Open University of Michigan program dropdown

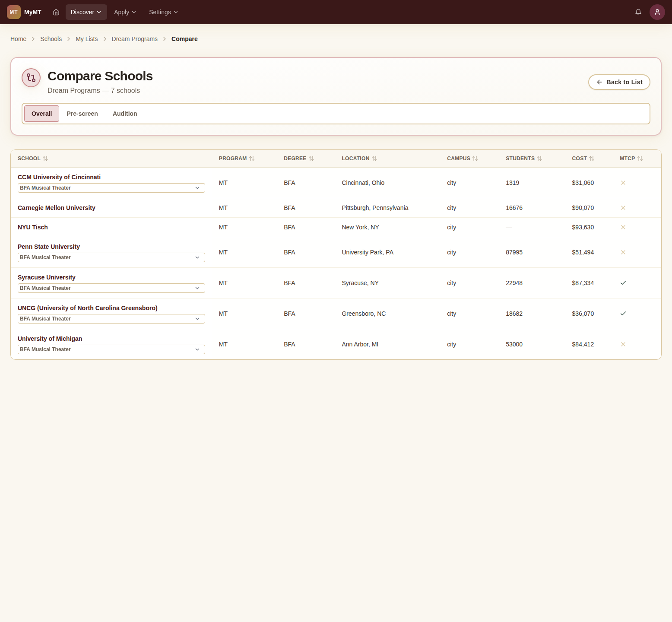pos(111,349)
